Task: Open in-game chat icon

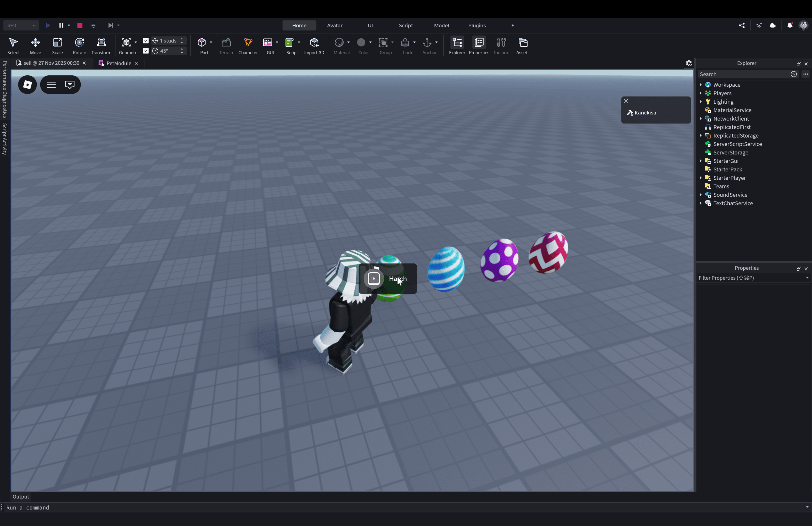Action: (70, 85)
